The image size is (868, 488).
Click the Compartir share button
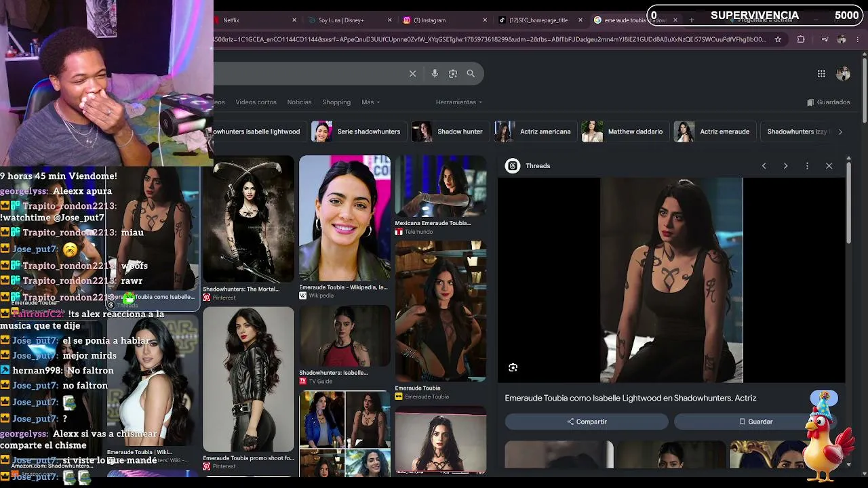[587, 422]
